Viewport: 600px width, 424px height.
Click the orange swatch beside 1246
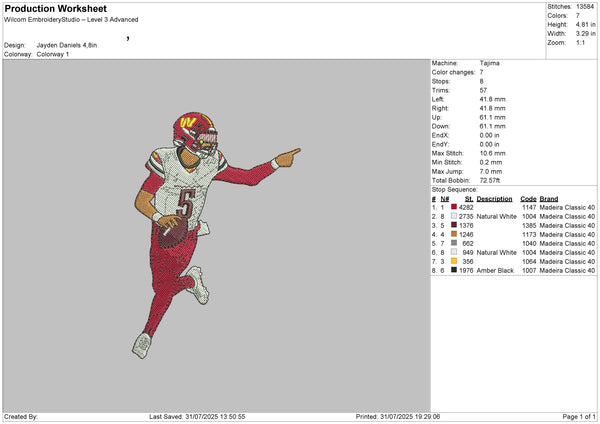(x=454, y=234)
